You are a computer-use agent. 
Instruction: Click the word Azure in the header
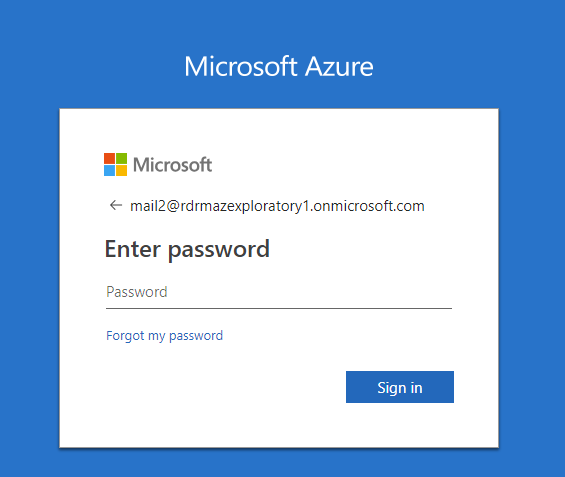(339, 66)
